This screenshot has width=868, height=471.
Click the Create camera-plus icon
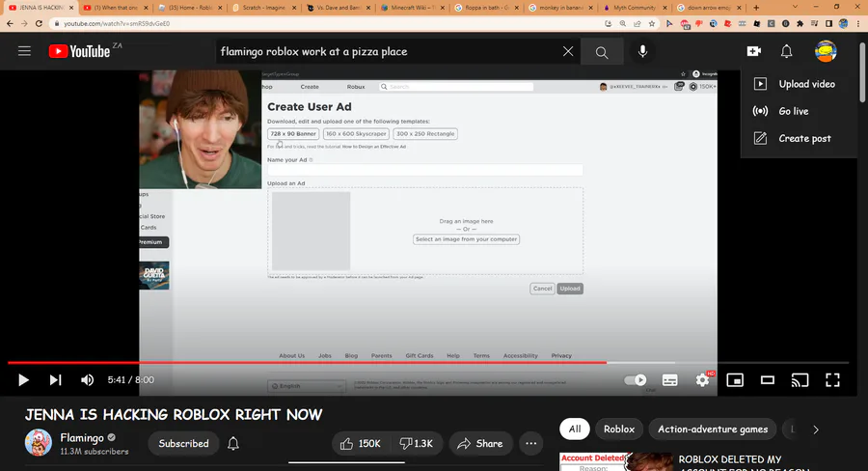point(754,51)
